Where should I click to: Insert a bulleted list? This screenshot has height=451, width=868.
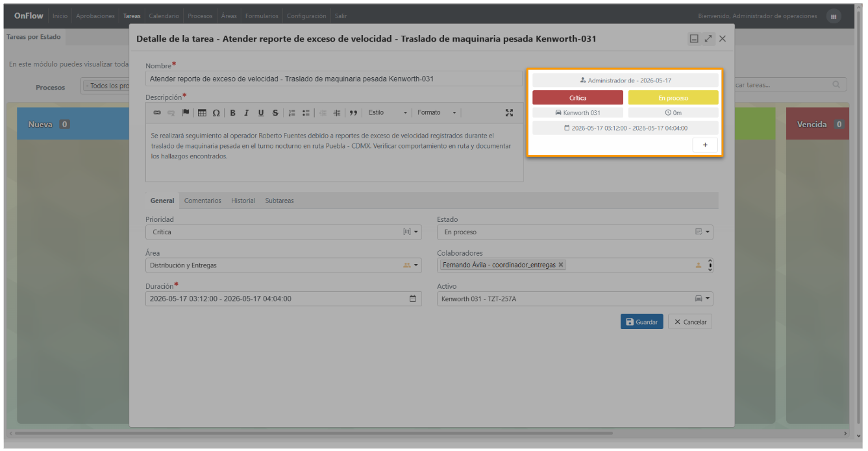pyautogui.click(x=306, y=113)
